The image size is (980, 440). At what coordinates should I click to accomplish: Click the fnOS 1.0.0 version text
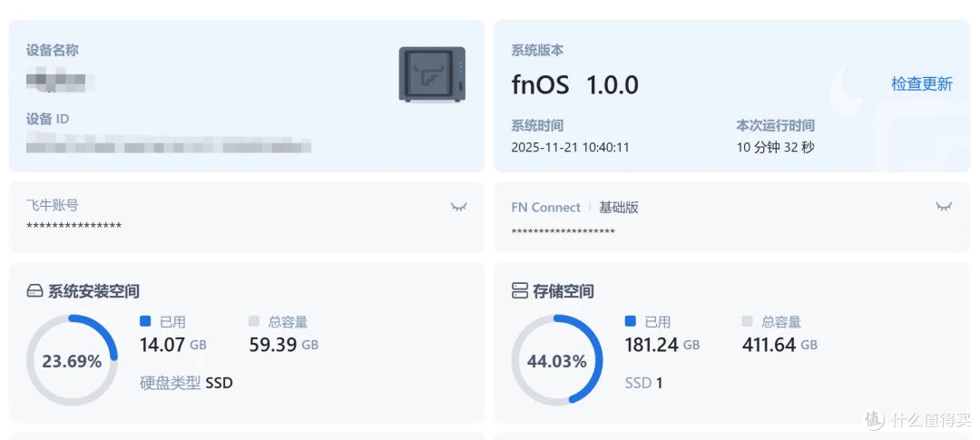(575, 85)
